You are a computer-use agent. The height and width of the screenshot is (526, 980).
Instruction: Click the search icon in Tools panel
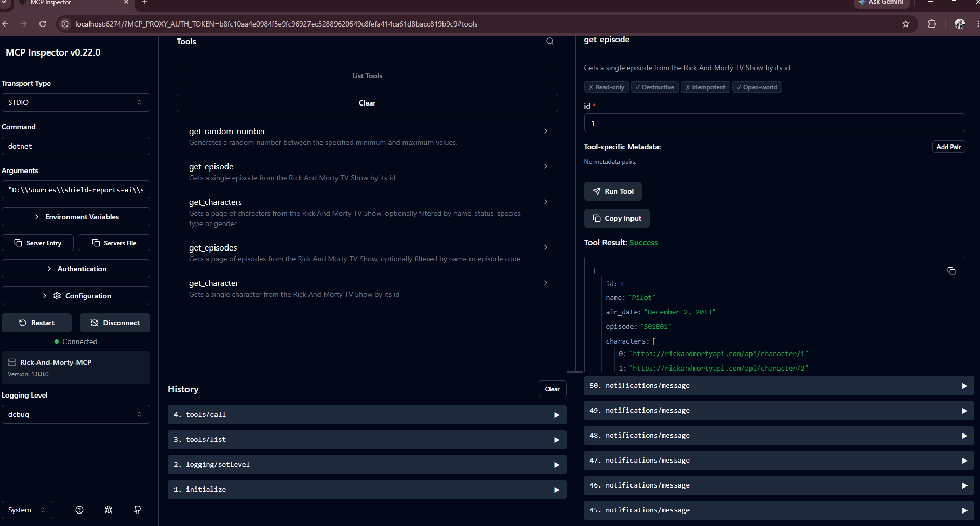pos(550,42)
